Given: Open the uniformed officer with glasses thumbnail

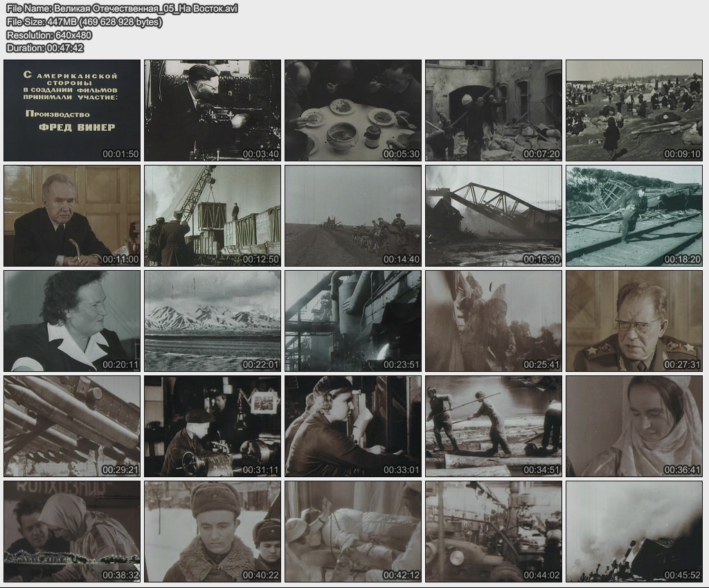Looking at the screenshot, I should coord(634,321).
